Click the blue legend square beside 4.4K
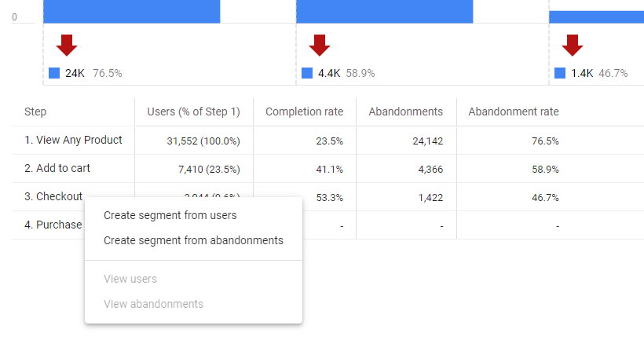644x362 pixels. (307, 73)
